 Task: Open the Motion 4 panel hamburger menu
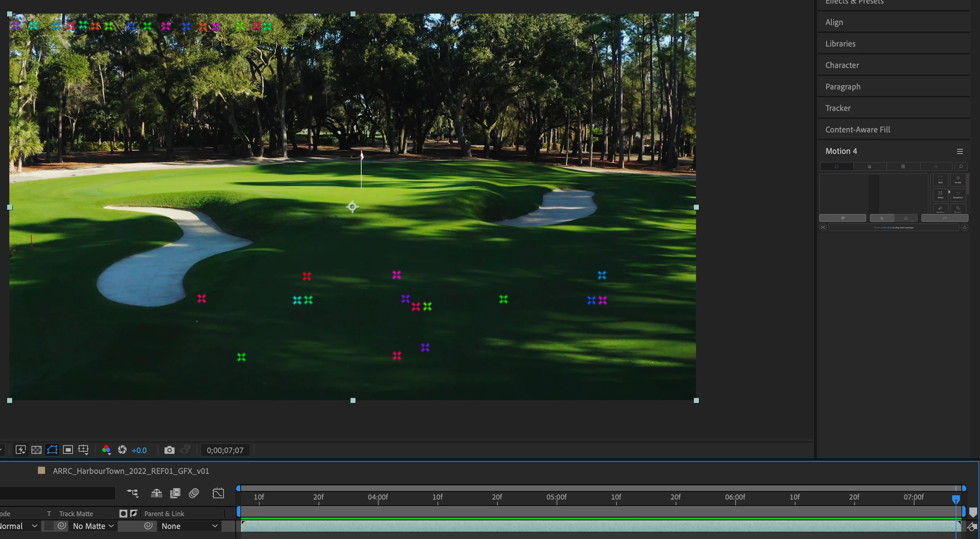[960, 151]
